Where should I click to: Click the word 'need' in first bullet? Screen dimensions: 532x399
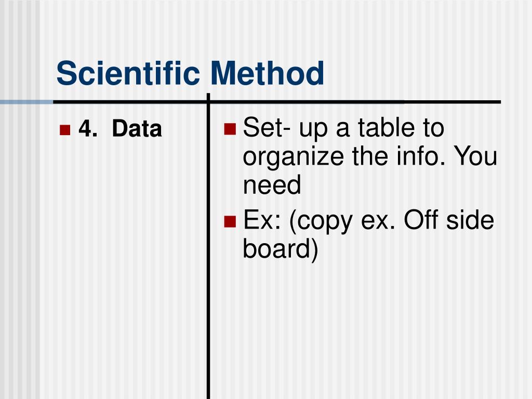(272, 185)
